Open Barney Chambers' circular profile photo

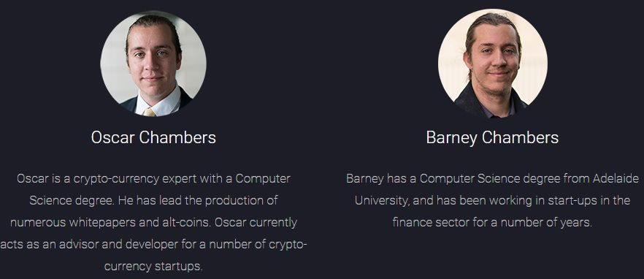coord(492,64)
